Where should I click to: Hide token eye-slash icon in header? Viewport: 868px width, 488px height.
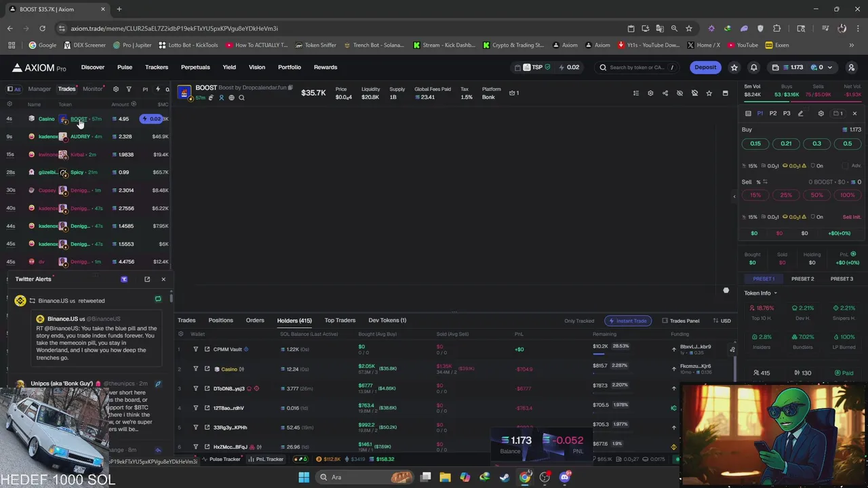pyautogui.click(x=680, y=93)
